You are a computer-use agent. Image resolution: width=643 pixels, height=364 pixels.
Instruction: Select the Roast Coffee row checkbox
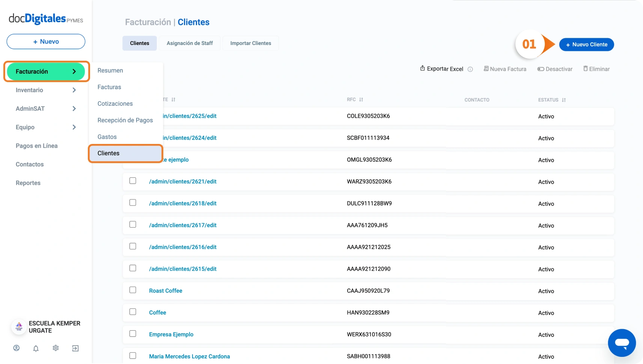(x=133, y=290)
